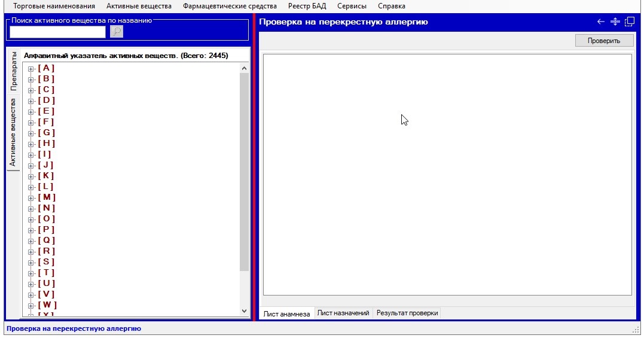Click the active substance name search field
The width and height of the screenshot is (644, 338).
pos(57,32)
